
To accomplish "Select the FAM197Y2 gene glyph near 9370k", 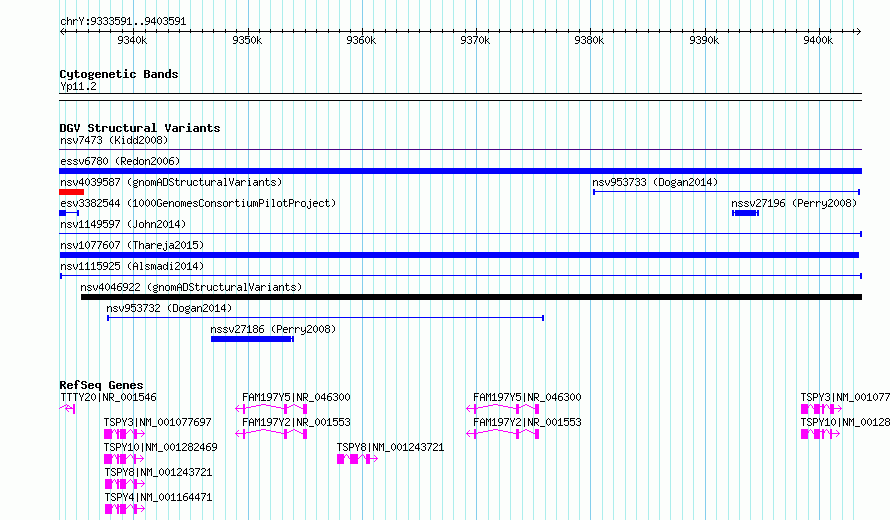I will (502, 434).
